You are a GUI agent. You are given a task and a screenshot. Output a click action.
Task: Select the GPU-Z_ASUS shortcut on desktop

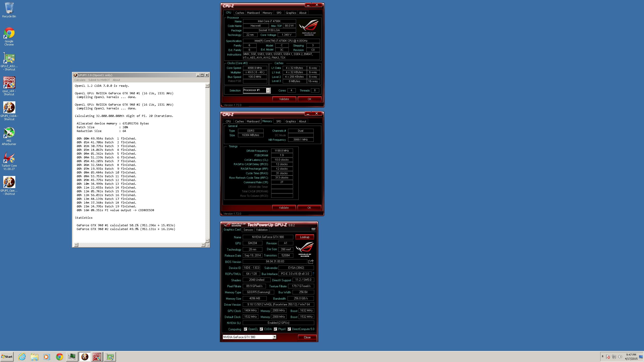coord(9,62)
